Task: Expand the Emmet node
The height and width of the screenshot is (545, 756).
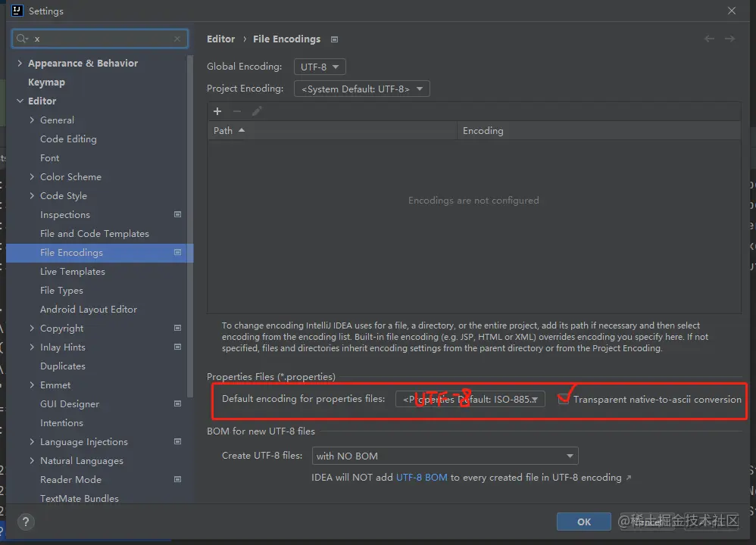Action: 32,385
